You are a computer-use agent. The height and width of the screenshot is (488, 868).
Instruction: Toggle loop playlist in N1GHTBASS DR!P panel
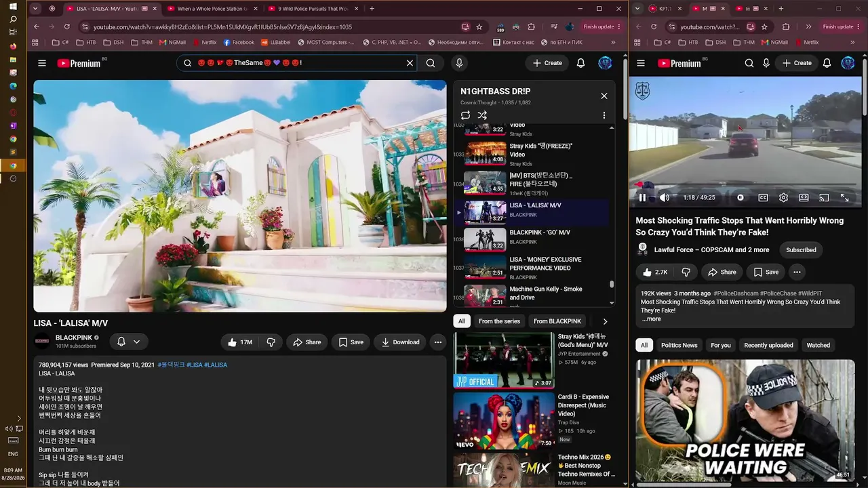coord(465,115)
